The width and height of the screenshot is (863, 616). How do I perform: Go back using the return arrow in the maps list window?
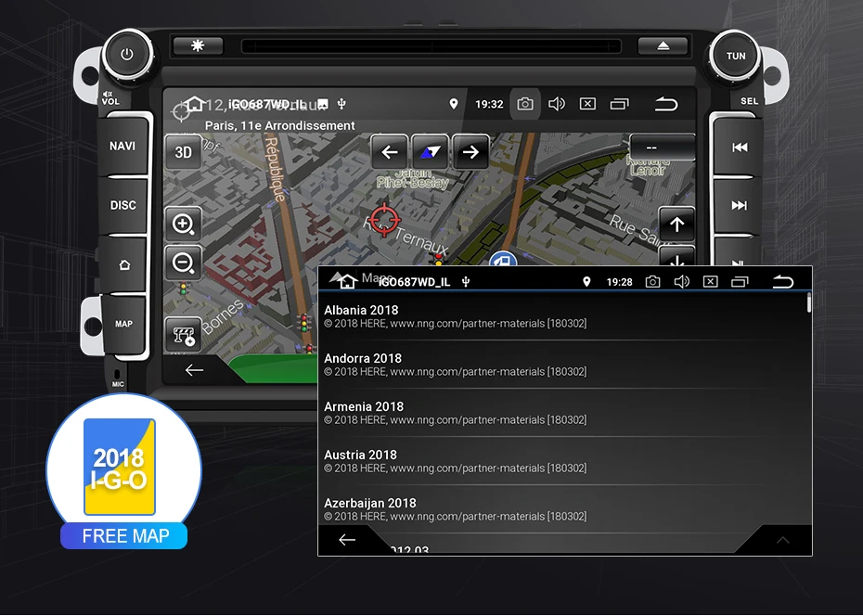782,282
